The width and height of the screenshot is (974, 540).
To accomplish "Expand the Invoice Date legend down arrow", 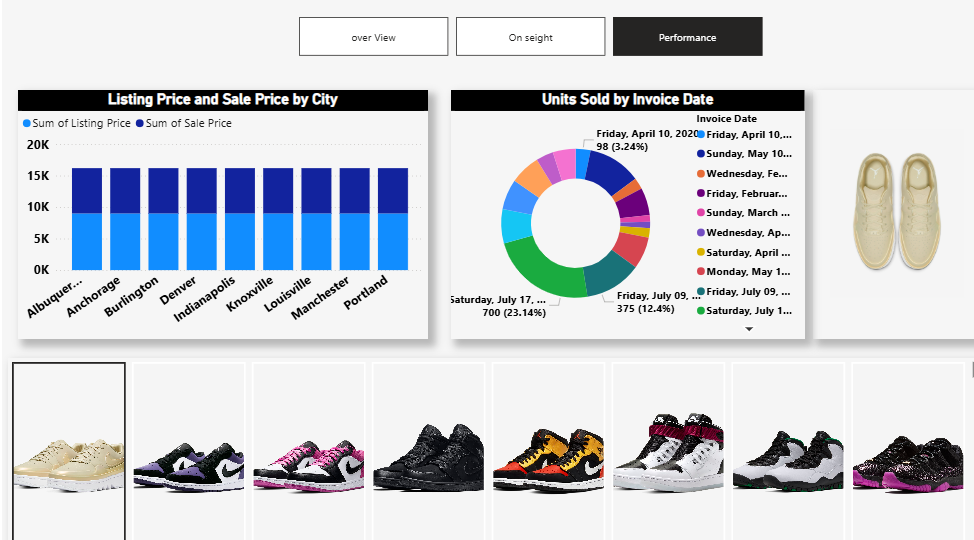I will click(749, 329).
